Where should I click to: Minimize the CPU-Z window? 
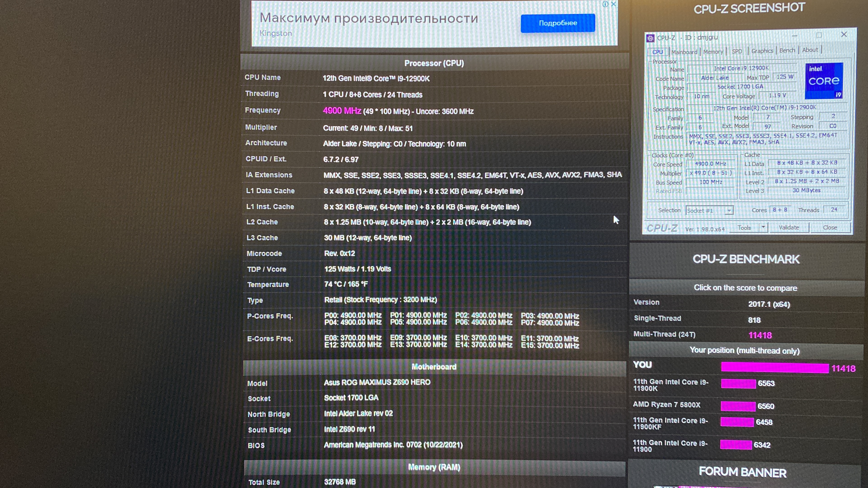tap(795, 36)
